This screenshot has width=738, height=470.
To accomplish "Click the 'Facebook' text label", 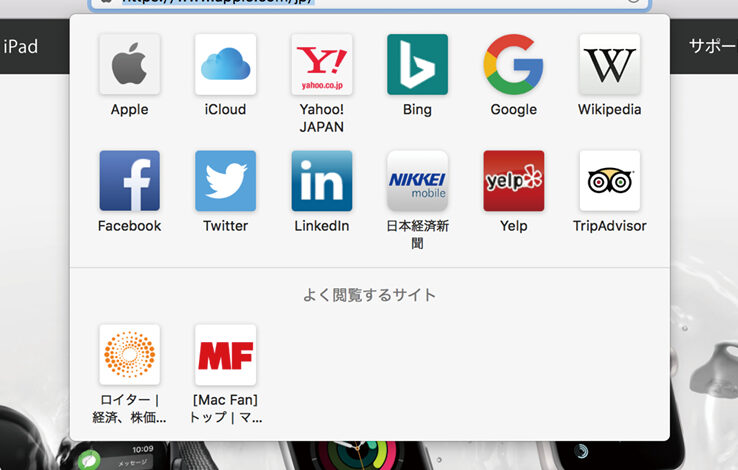I will (x=129, y=226).
